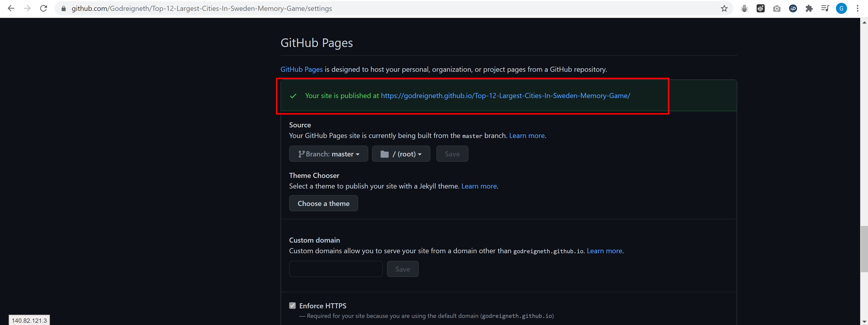Reload the page

43,8
